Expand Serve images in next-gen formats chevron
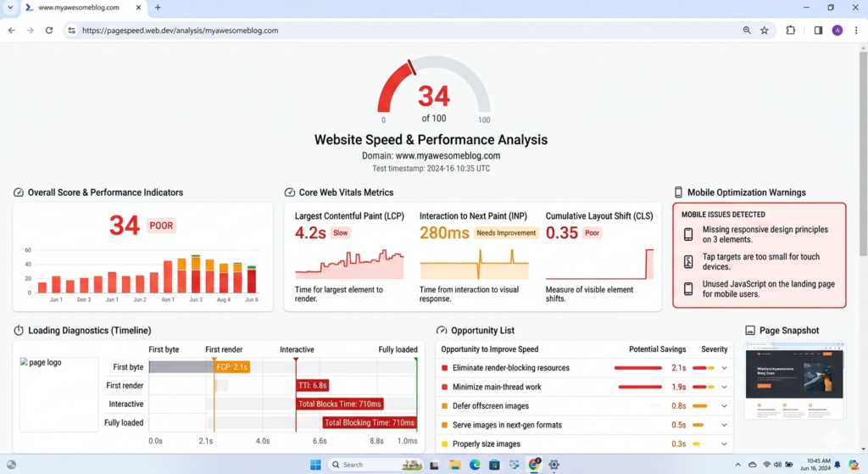Viewport: 868px width, 474px height. pos(724,426)
